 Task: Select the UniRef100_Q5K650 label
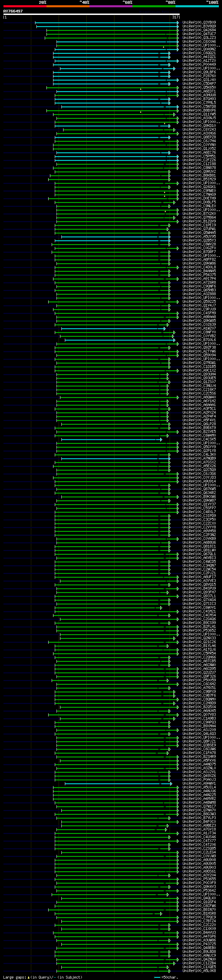click(199, 88)
